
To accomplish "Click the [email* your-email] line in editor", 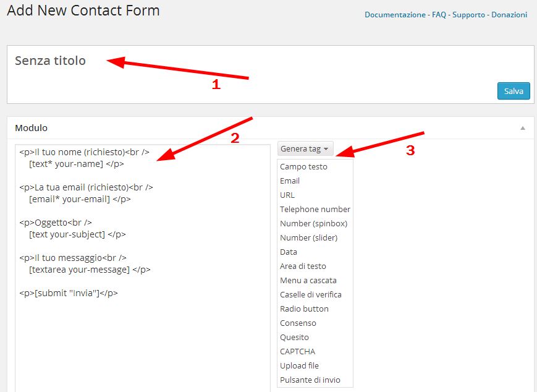I will point(80,199).
